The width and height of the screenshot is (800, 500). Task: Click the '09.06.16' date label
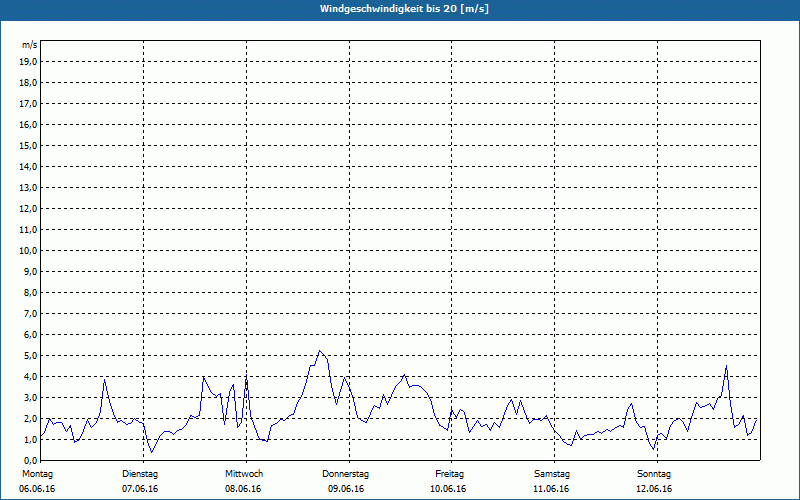[346, 489]
